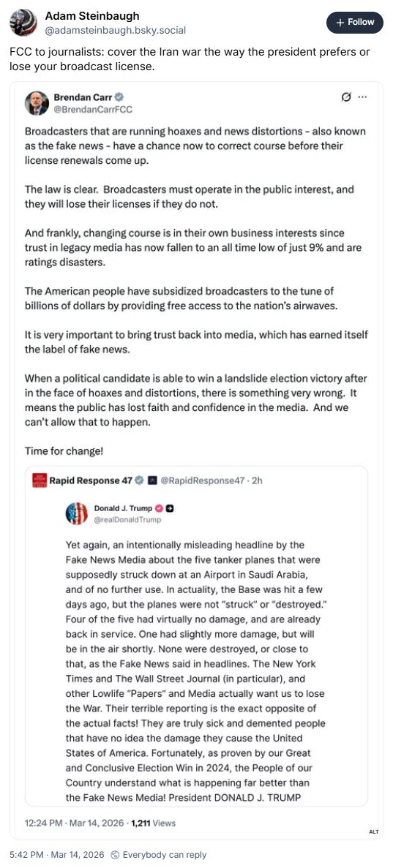This screenshot has height=868, width=393.
Task: Click the 5:42 PM Mar 14, 2026 timestamp
Action: 57,855
